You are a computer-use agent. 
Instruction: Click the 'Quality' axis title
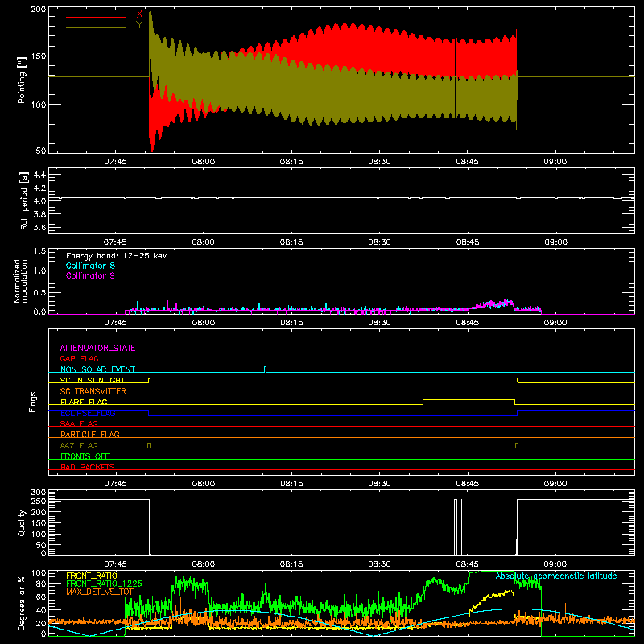coord(22,522)
